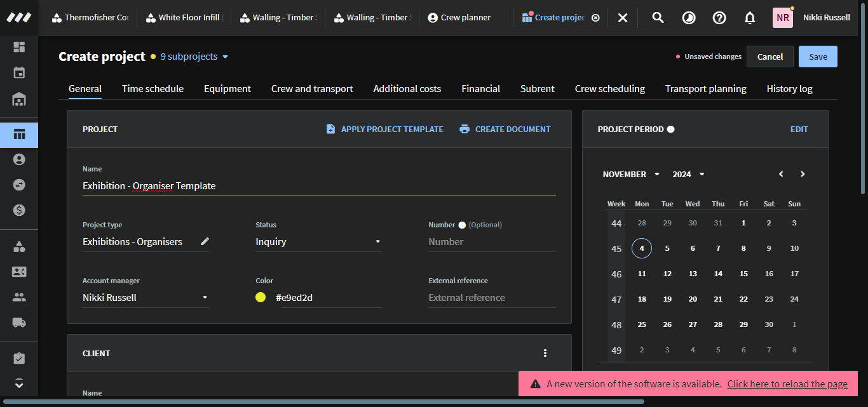
Task: Click the info dot beside Project Period
Action: (x=671, y=129)
